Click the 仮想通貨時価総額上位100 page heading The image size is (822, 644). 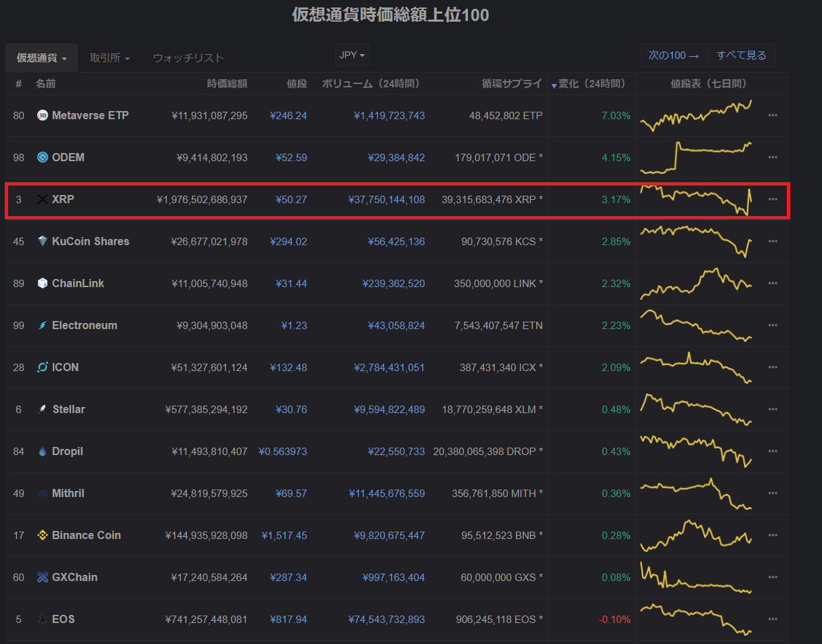tap(391, 15)
